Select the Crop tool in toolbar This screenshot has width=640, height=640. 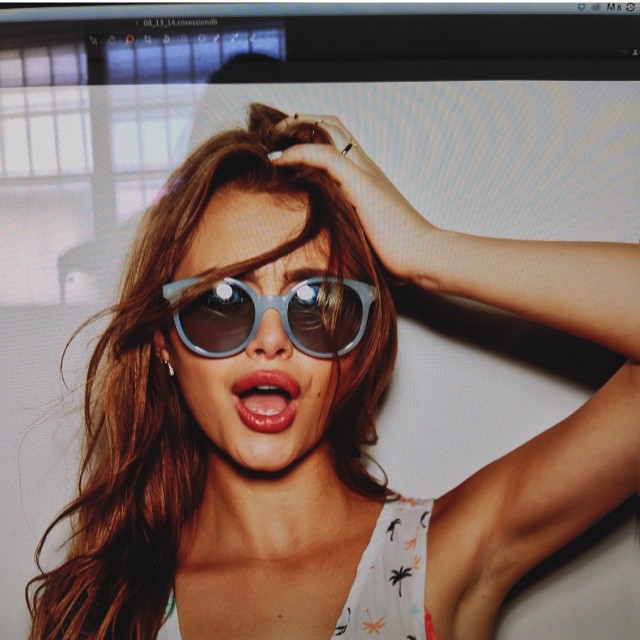click(x=147, y=40)
